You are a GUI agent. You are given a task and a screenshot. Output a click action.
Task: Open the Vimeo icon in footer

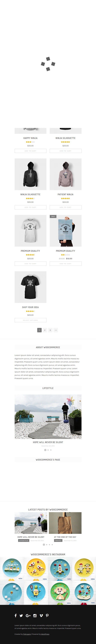pos(41,616)
